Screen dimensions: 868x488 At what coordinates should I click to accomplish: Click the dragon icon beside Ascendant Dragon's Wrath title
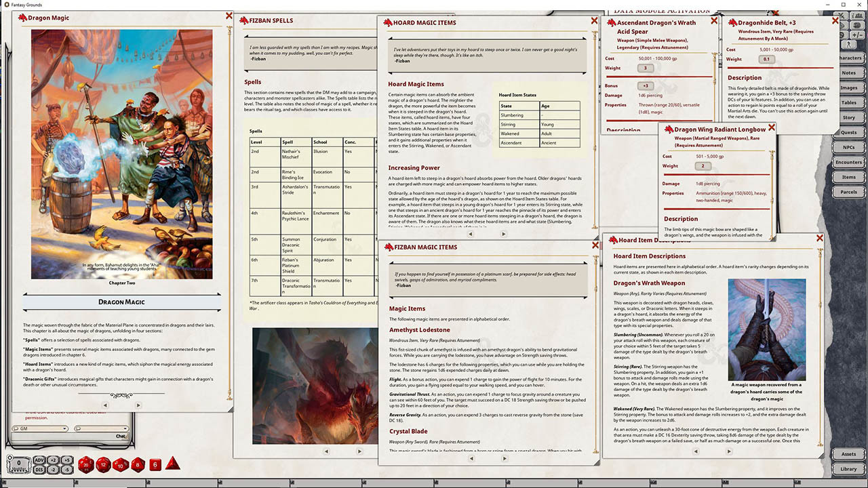point(610,22)
